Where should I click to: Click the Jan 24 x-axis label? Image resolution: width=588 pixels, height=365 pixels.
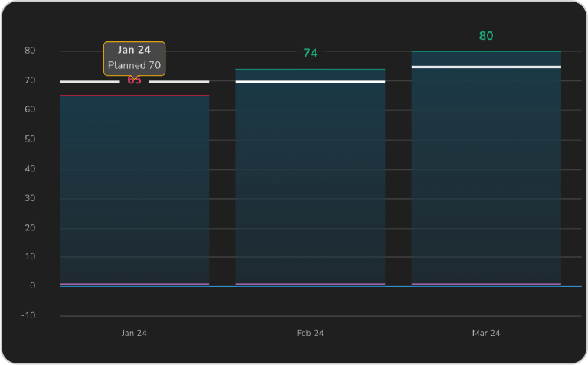point(134,334)
